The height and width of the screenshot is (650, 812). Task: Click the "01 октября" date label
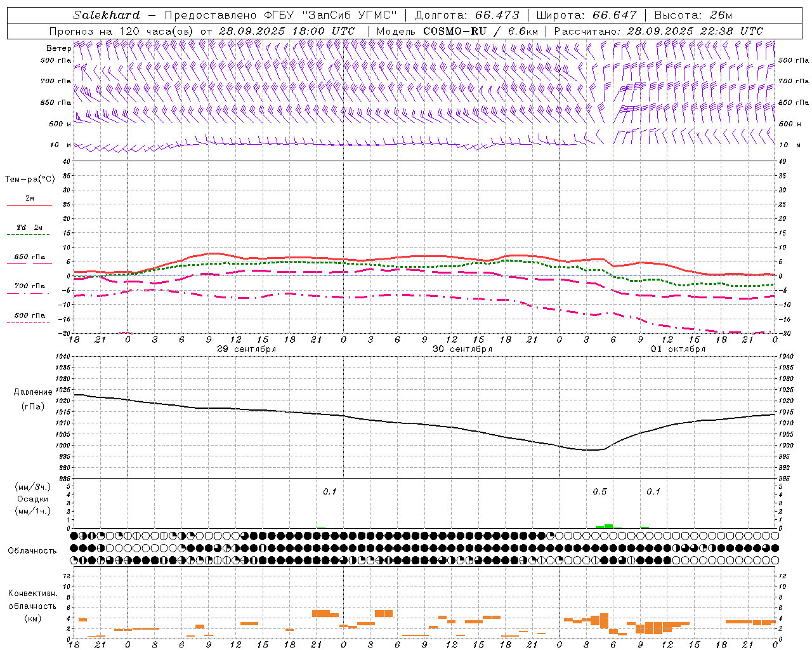pos(678,349)
